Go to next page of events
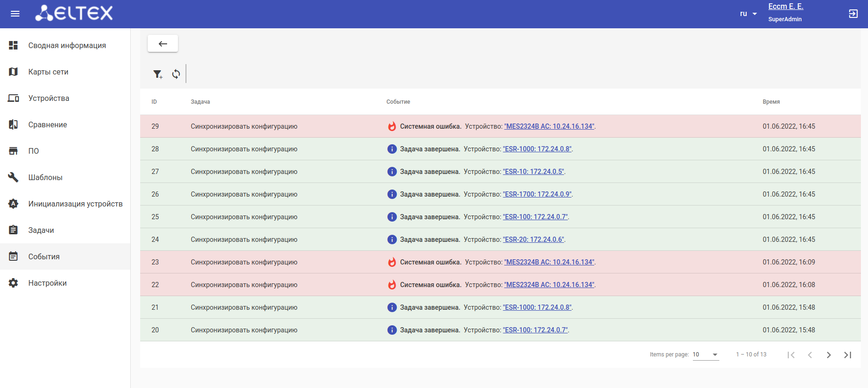The width and height of the screenshot is (868, 388). pos(828,355)
